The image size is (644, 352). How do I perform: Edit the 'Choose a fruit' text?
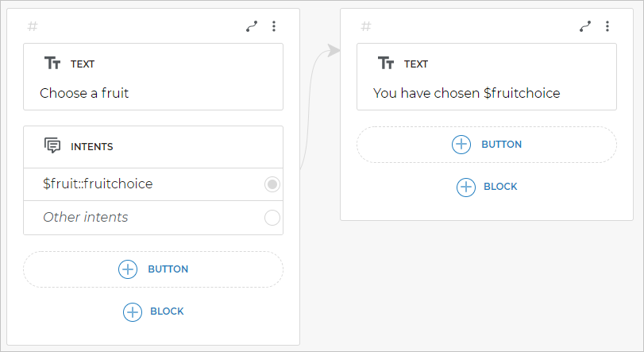84,93
